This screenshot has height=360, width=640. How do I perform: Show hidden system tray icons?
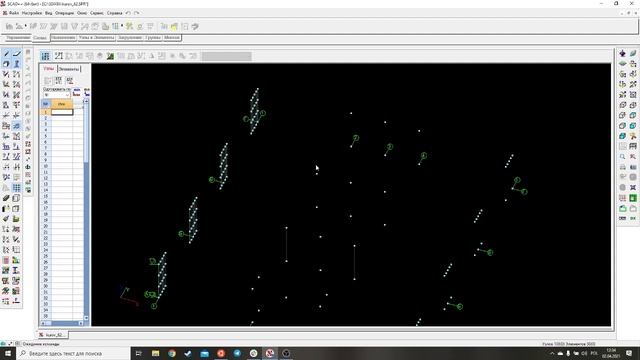(552, 353)
